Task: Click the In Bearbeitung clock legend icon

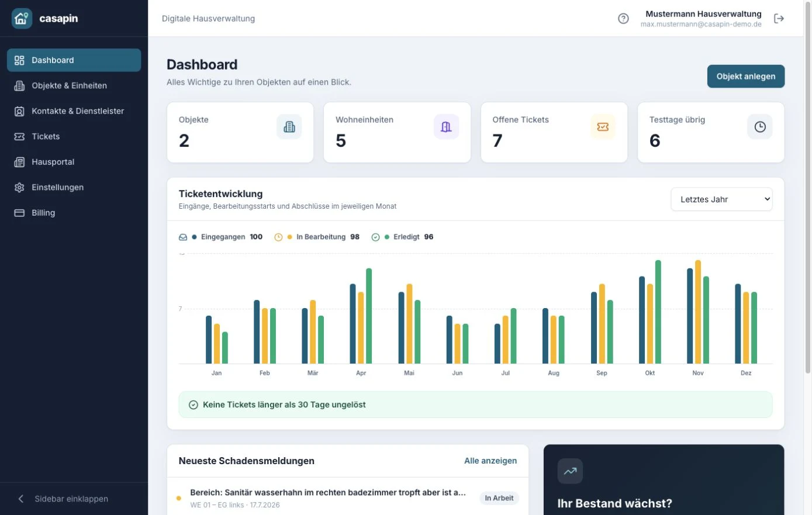Action: click(278, 237)
